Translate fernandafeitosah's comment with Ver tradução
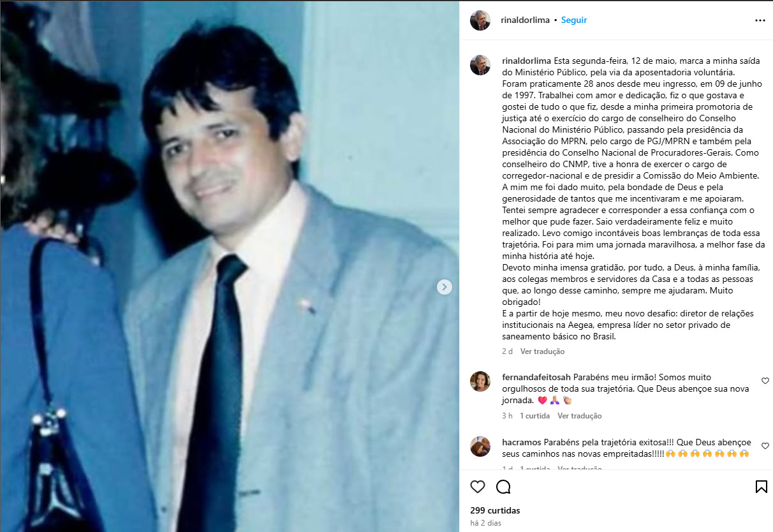The image size is (773, 532). click(x=579, y=416)
